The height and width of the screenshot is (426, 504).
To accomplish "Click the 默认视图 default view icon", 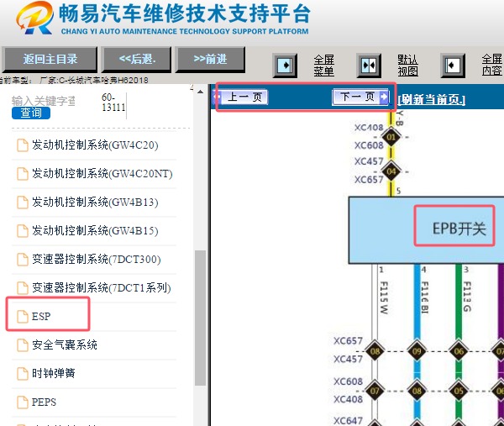I will click(x=369, y=66).
